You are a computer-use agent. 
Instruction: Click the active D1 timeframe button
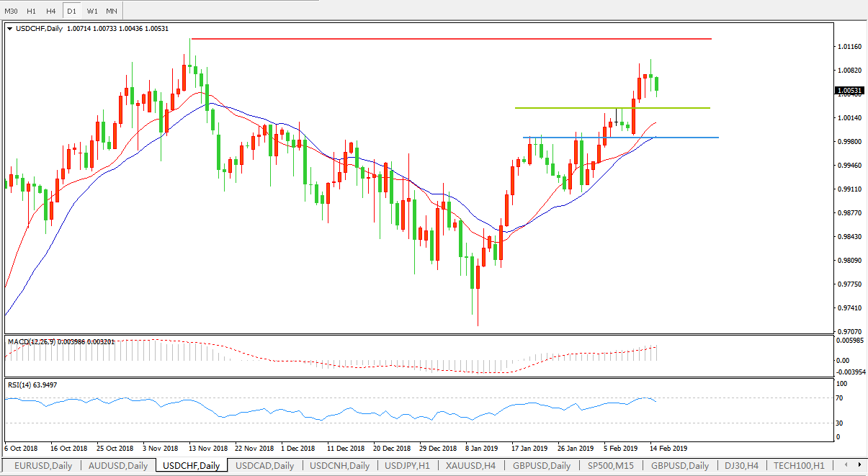pos(71,12)
